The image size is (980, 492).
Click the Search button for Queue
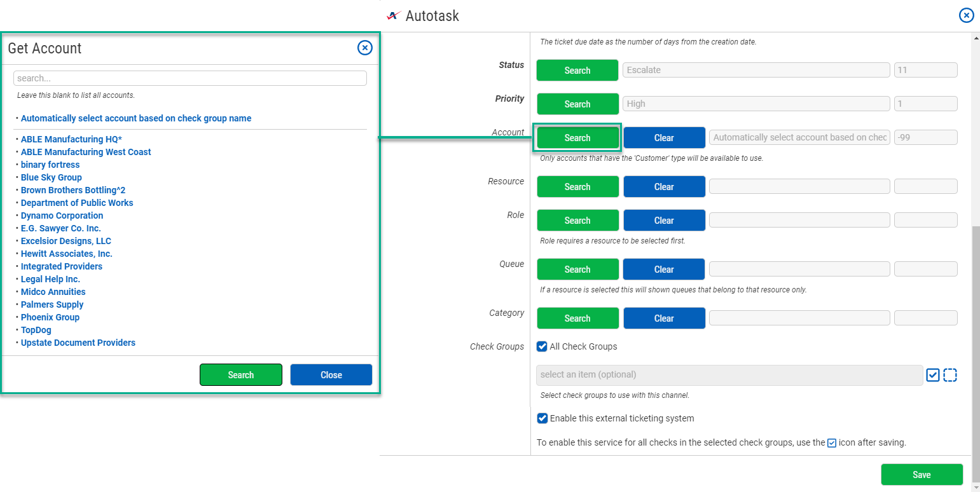click(577, 270)
